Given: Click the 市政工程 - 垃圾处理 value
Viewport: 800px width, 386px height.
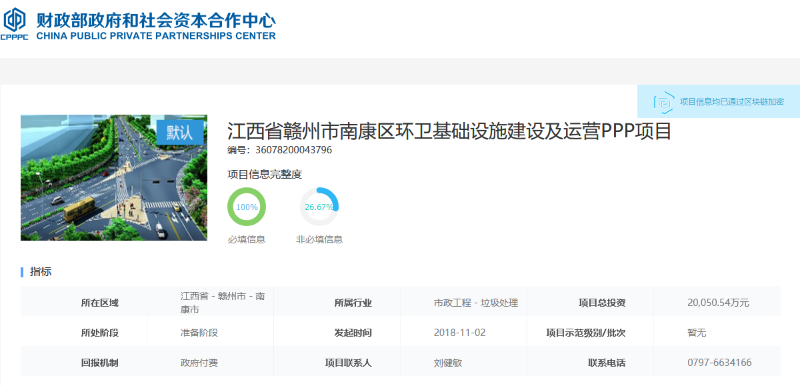Looking at the screenshot, I should point(476,302).
